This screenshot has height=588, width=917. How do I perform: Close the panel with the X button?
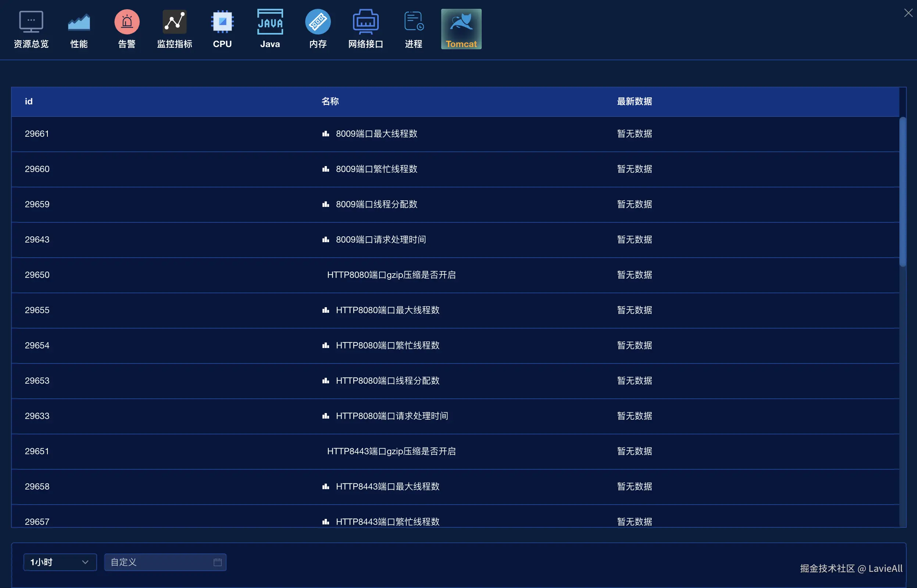pyautogui.click(x=908, y=13)
